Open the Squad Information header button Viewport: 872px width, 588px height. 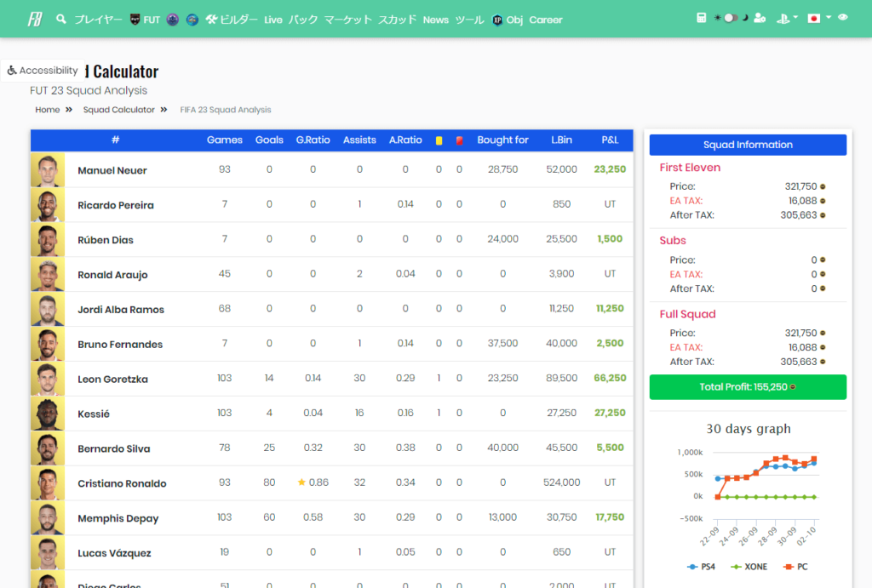coord(748,145)
